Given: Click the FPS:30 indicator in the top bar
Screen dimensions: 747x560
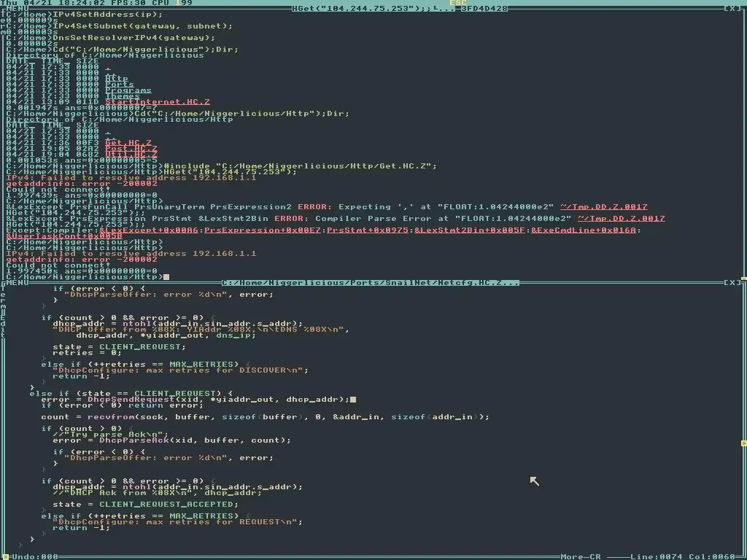Looking at the screenshot, I should (x=128, y=3).
